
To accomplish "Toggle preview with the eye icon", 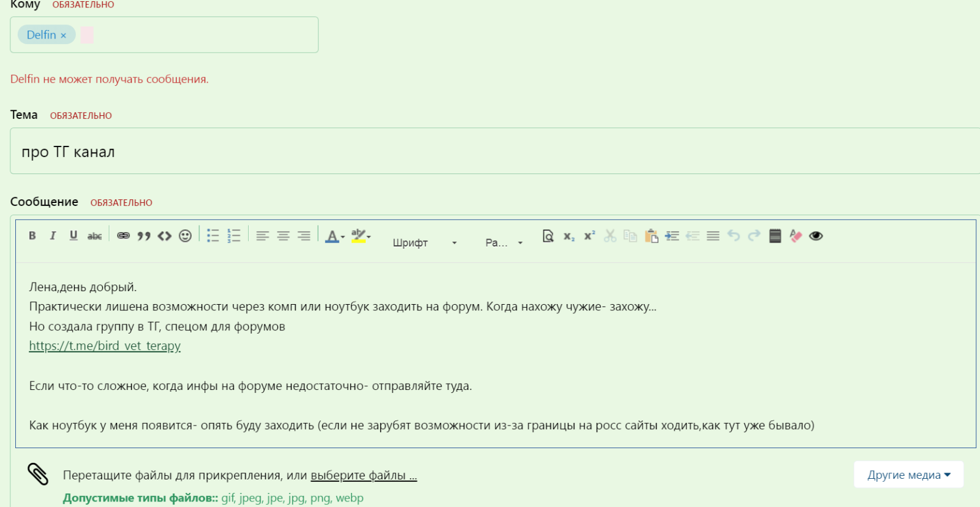I will point(816,235).
